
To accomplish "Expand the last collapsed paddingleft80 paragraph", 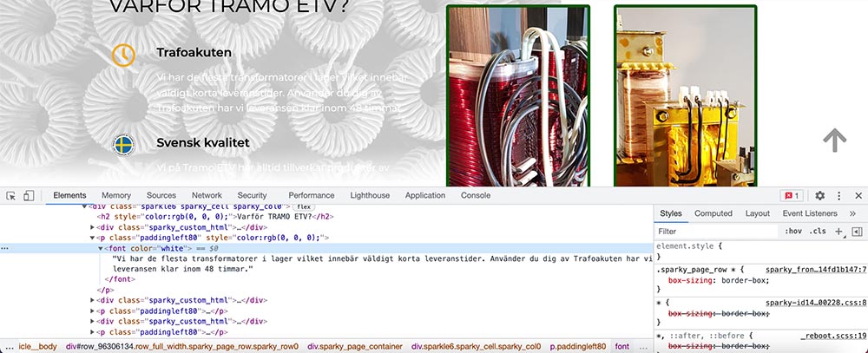I will pos(93,332).
